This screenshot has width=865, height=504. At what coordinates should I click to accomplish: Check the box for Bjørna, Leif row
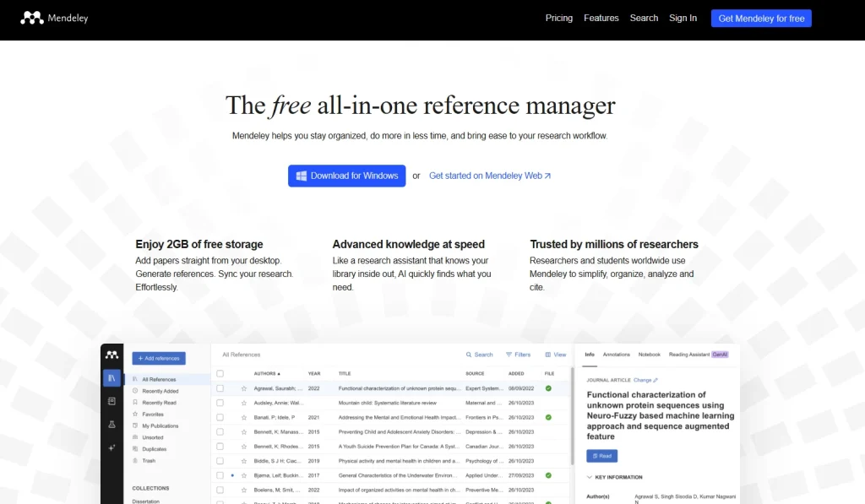point(220,475)
